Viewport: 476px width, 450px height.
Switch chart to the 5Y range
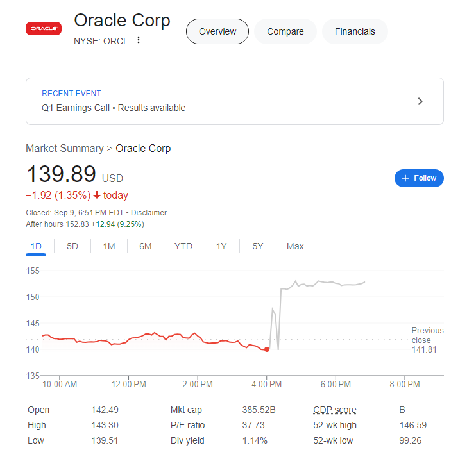tap(258, 246)
